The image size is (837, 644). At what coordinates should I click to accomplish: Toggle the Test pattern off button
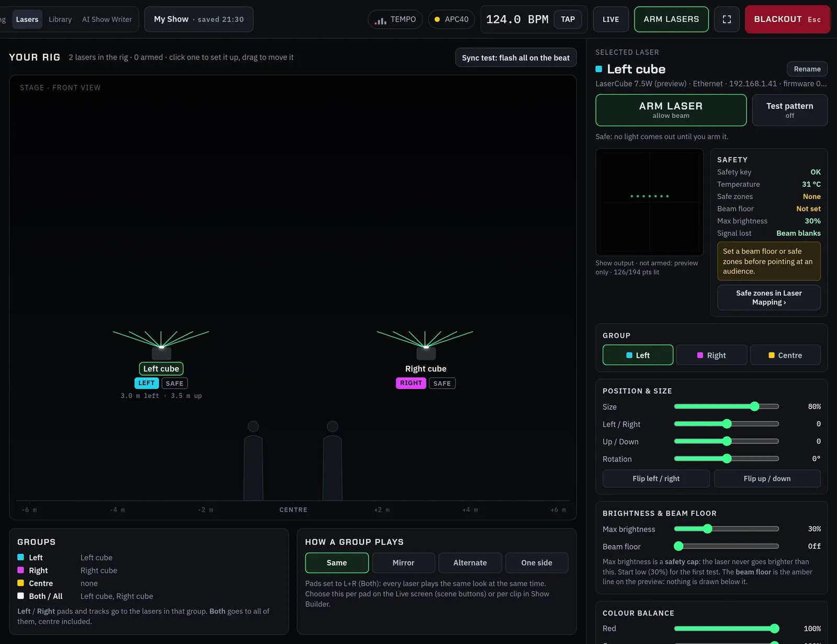789,110
